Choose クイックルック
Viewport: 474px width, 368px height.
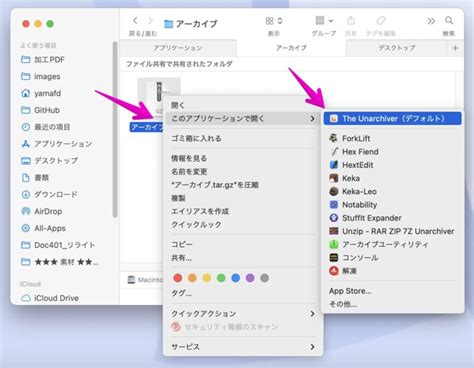(x=196, y=225)
